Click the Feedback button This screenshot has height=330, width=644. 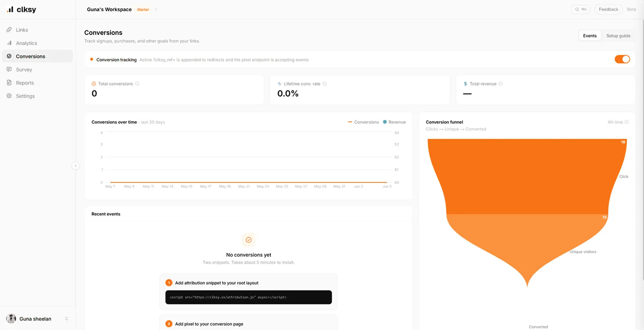click(608, 9)
